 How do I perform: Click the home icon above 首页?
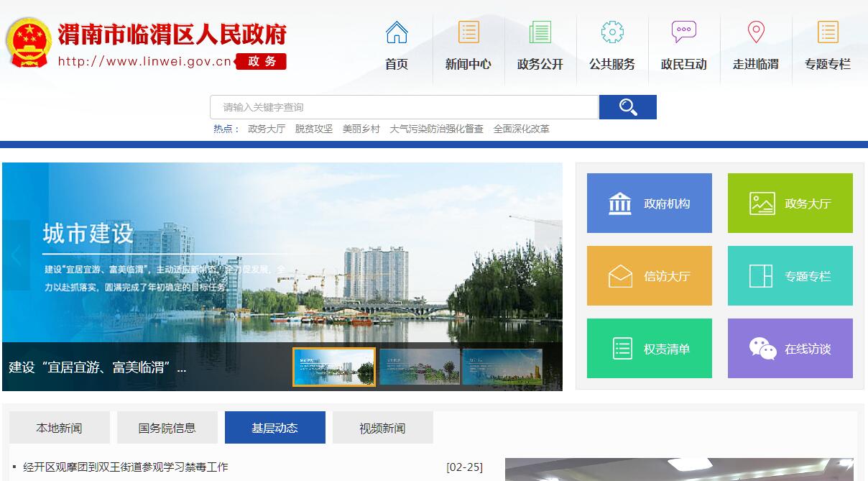(x=396, y=32)
